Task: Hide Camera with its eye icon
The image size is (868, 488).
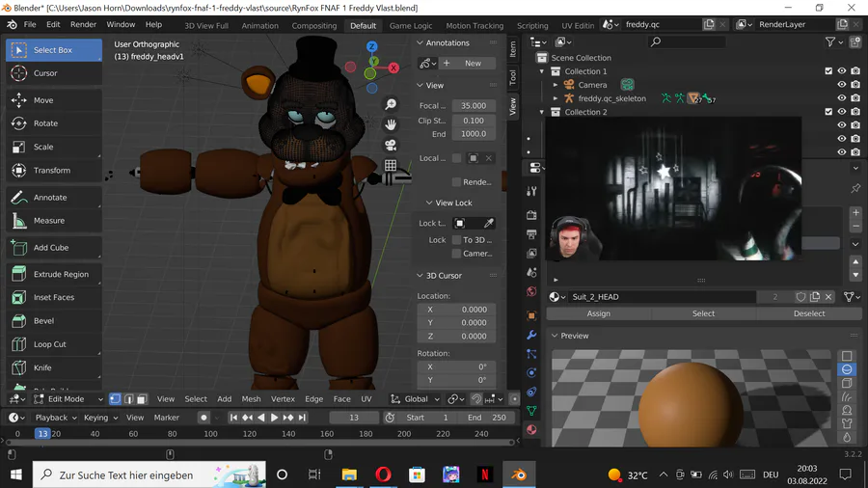Action: point(842,85)
